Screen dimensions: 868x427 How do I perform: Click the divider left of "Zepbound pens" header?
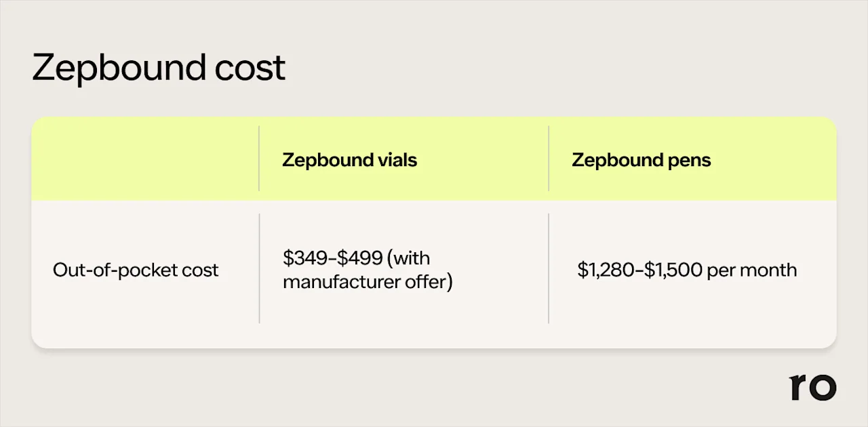coord(549,159)
